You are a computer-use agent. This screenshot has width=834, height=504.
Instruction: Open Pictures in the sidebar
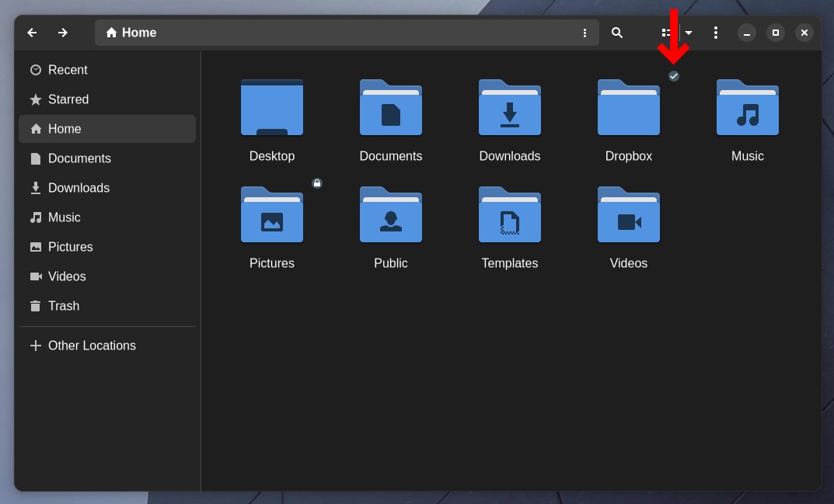pyautogui.click(x=107, y=247)
